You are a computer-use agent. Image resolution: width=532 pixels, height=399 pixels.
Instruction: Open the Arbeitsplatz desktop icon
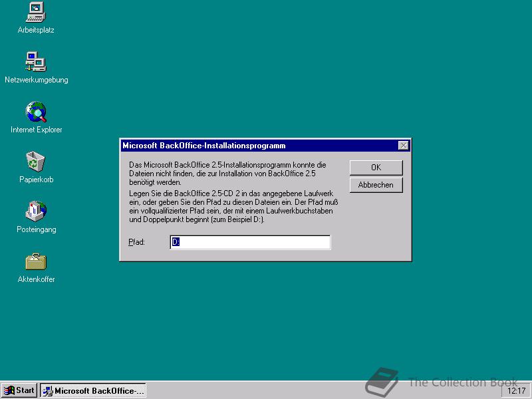[x=36, y=12]
